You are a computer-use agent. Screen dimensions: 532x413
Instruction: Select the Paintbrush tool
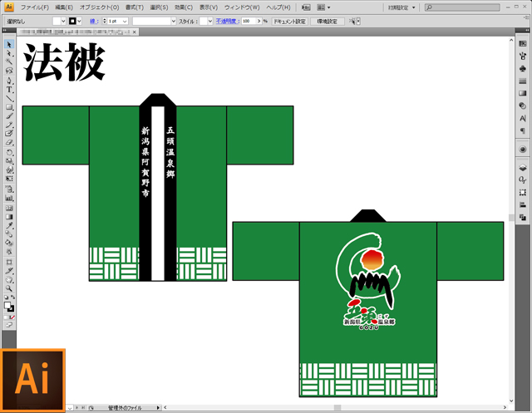[9, 116]
